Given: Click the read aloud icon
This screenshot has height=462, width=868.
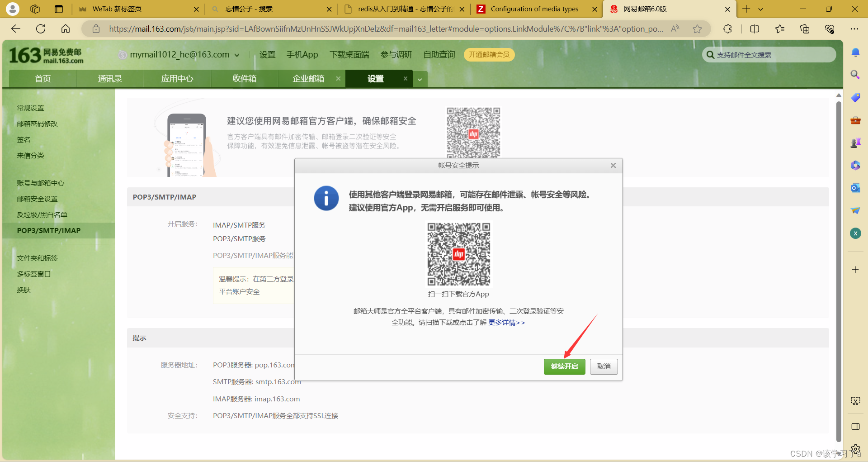Looking at the screenshot, I should click(x=675, y=29).
